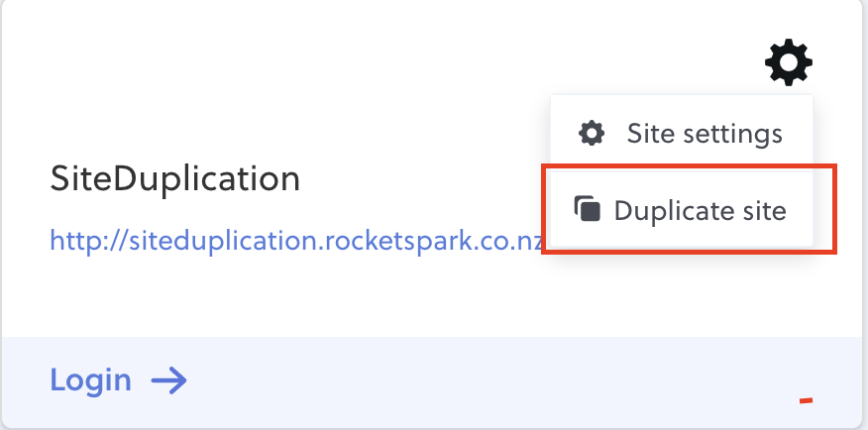
Task: Click the right arrow icon next to Login
Action: pos(168,380)
